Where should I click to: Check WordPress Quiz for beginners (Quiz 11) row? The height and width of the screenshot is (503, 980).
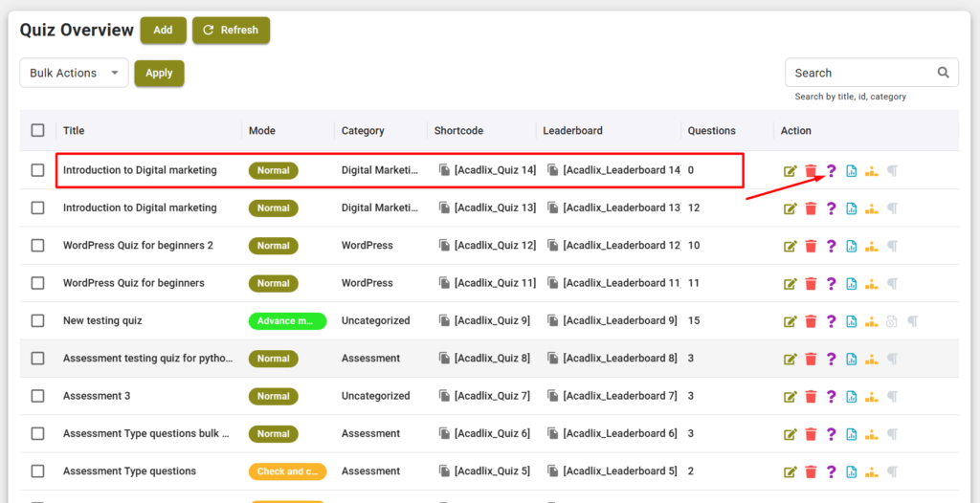point(38,283)
